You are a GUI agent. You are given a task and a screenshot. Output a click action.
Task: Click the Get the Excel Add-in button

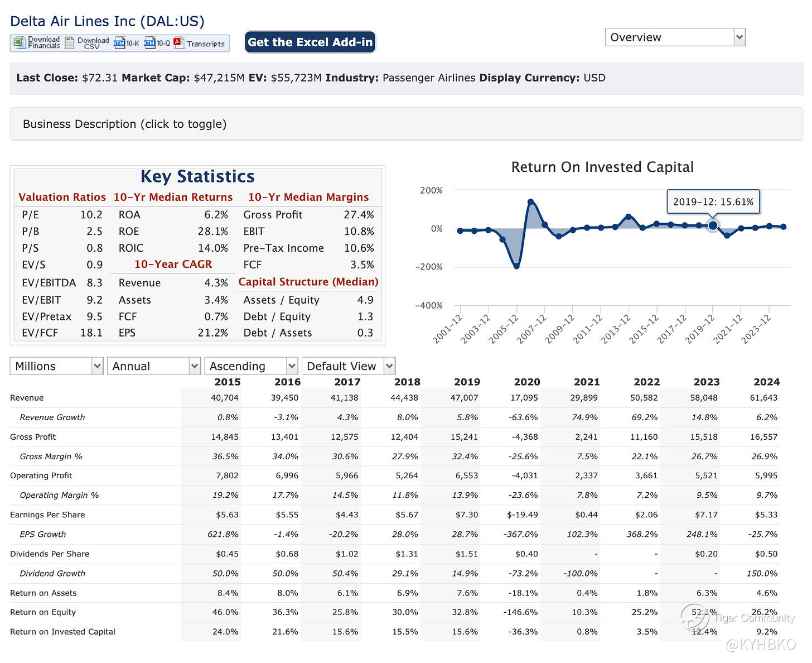coord(310,42)
